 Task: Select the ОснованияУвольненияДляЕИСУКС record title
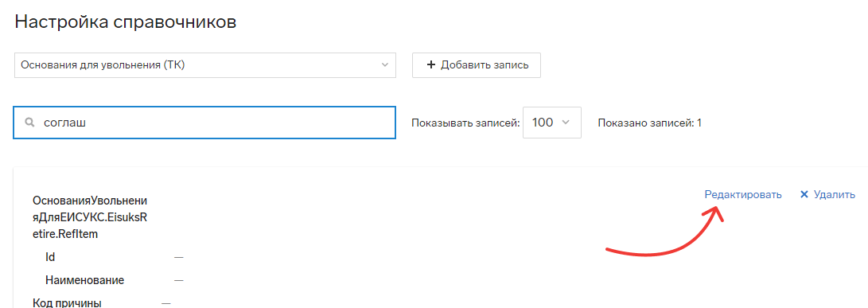(x=90, y=216)
